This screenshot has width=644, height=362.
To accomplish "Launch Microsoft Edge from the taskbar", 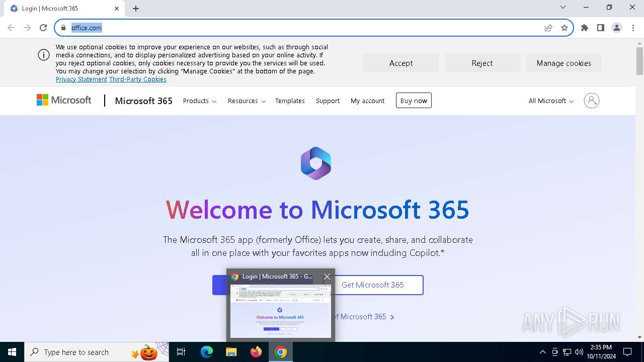I will [x=207, y=352].
